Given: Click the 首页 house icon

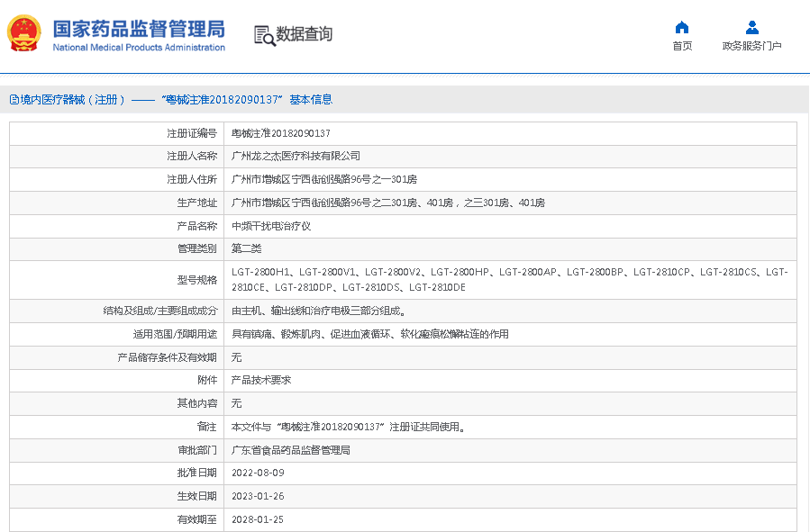Looking at the screenshot, I should click(682, 27).
